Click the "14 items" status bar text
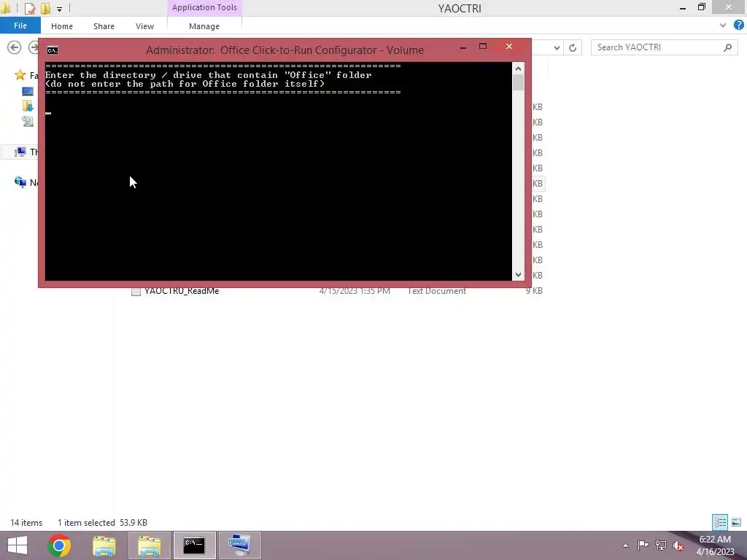The image size is (747, 560). [x=26, y=522]
